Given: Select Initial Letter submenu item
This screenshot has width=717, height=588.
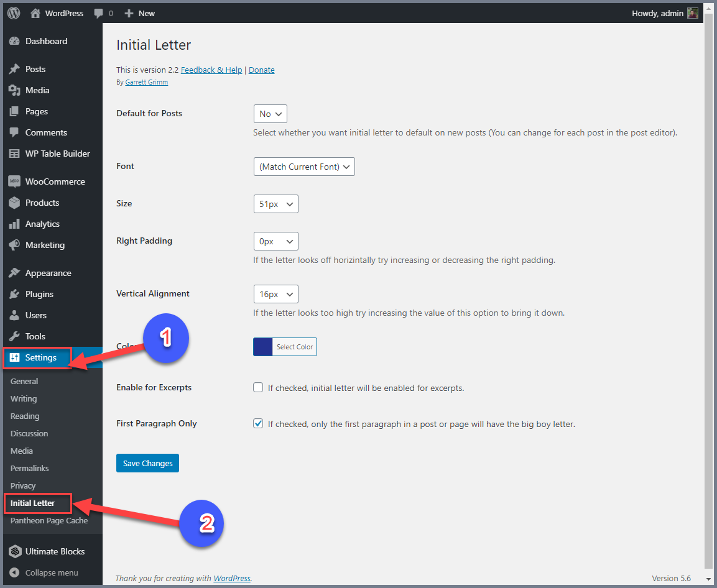Looking at the screenshot, I should 32,503.
